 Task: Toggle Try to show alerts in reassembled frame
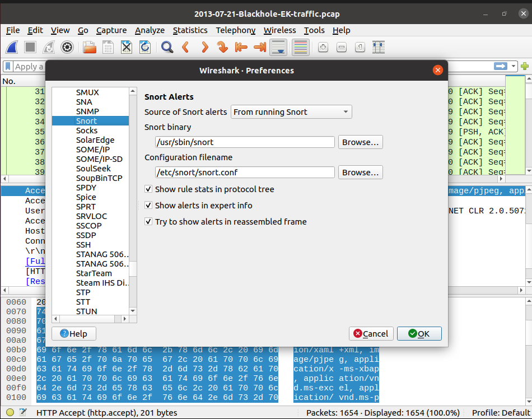click(148, 222)
